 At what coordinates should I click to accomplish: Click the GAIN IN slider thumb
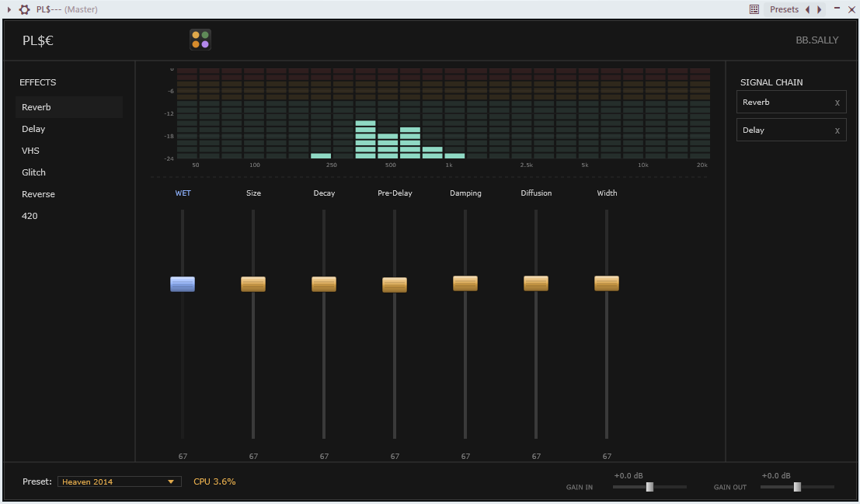(650, 487)
